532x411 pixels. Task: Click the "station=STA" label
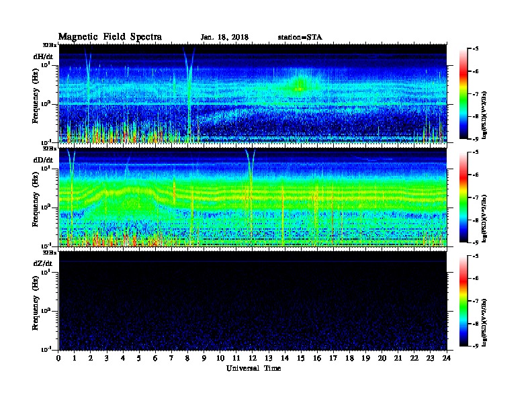pos(300,37)
